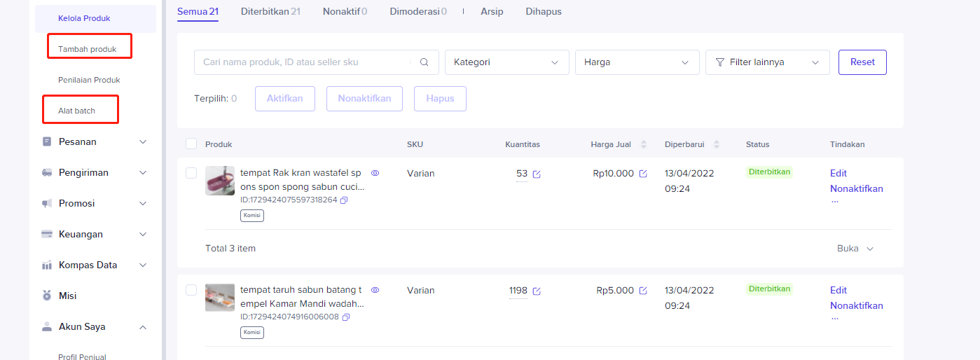980x360 pixels.
Task: Click the search magnifier icon in product search
Action: [x=424, y=62]
